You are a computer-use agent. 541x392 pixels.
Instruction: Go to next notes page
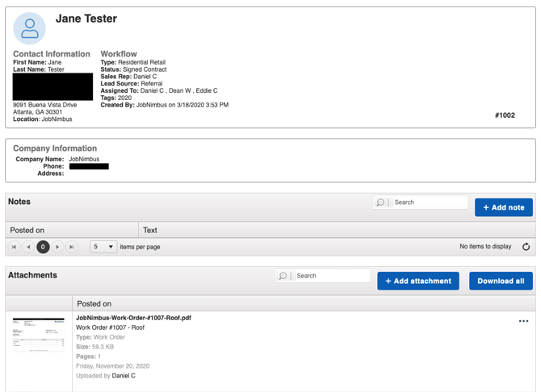click(57, 247)
